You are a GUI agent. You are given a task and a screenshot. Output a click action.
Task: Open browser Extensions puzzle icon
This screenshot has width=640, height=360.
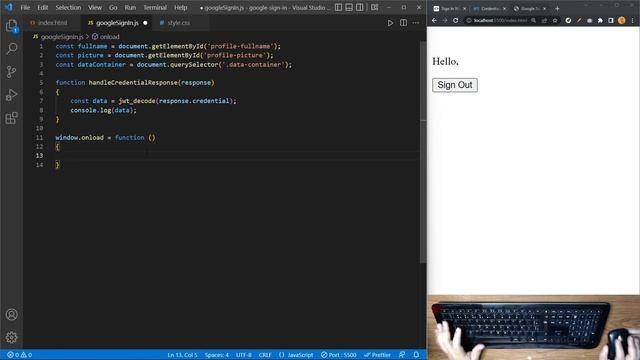pos(600,20)
